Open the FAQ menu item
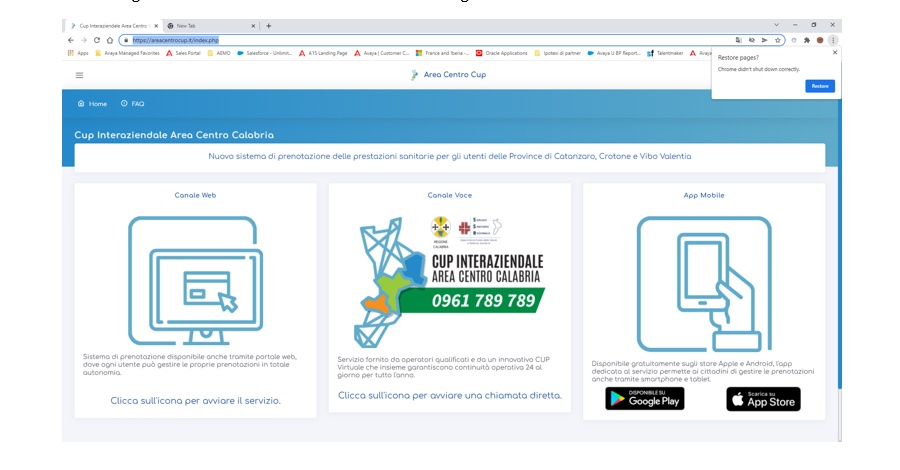This screenshot has height=470, width=900. 132,104
